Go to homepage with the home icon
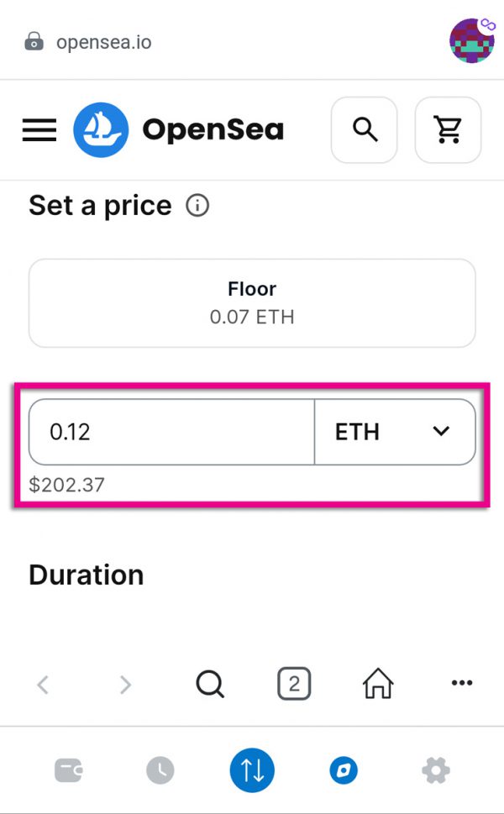504x814 pixels. pyautogui.click(x=376, y=683)
